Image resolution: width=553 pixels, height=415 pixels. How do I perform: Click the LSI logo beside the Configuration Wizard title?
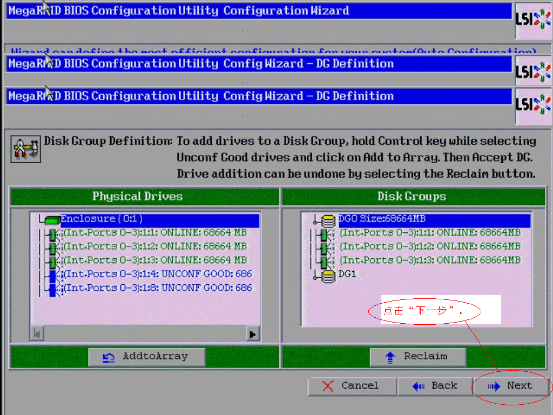click(x=533, y=20)
